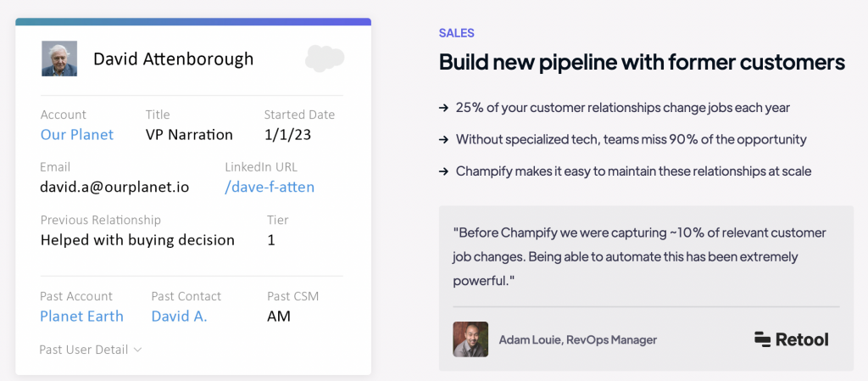Click the SALES section label
This screenshot has height=381, width=868.
click(x=457, y=33)
